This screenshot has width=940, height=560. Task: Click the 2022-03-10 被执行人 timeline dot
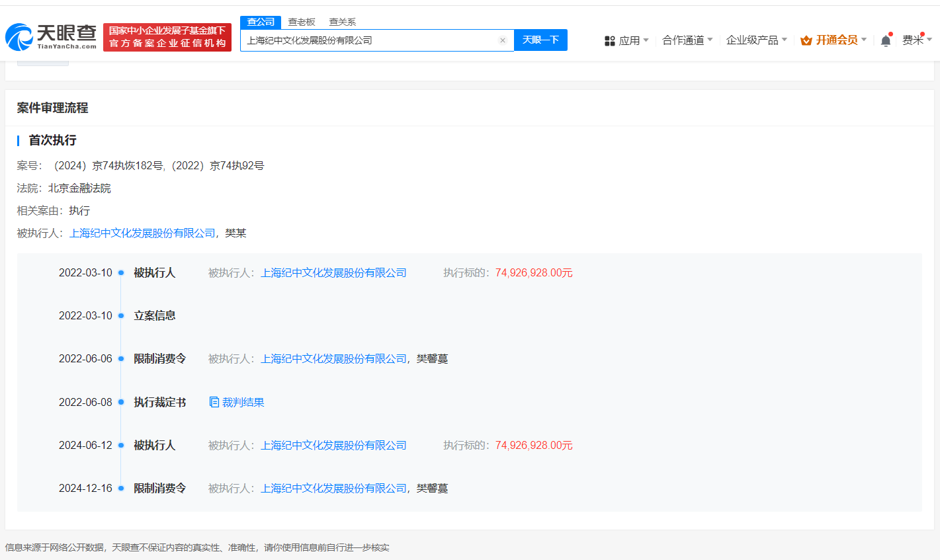click(x=121, y=273)
